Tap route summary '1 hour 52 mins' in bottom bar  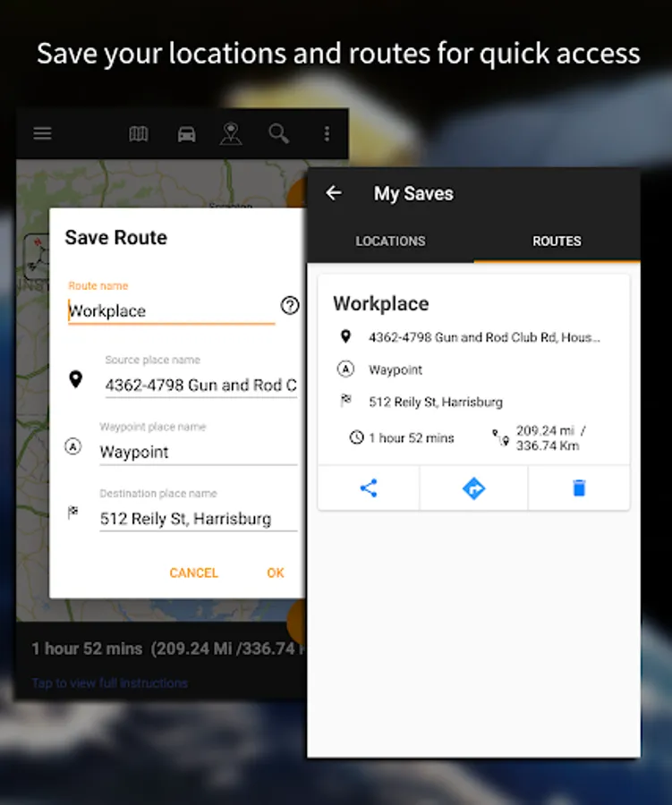point(87,648)
